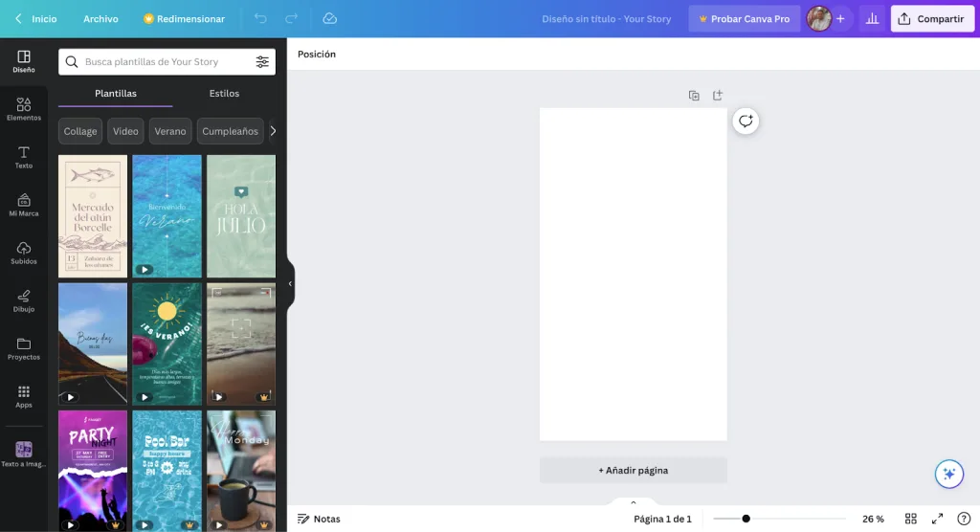This screenshot has height=532, width=980.
Task: Filter templates by Vídeo
Action: pos(125,131)
